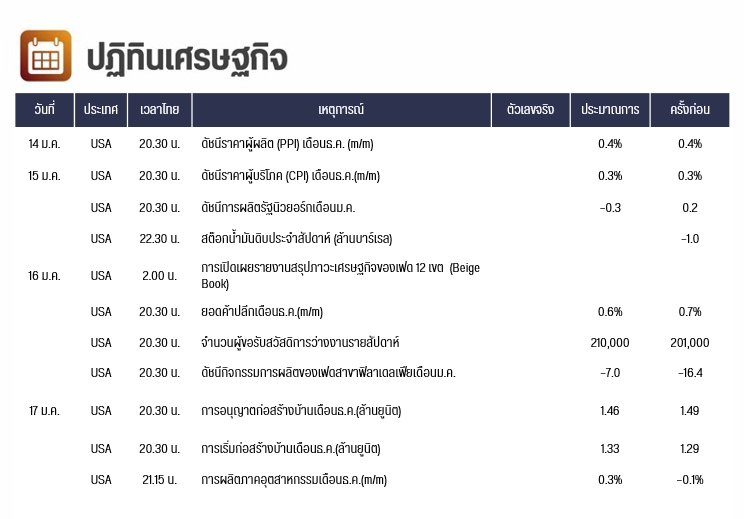744x519 pixels.
Task: Select the สต๊อกน้ำมันดิบประจำสัปดาห์ event
Action: click(297, 239)
